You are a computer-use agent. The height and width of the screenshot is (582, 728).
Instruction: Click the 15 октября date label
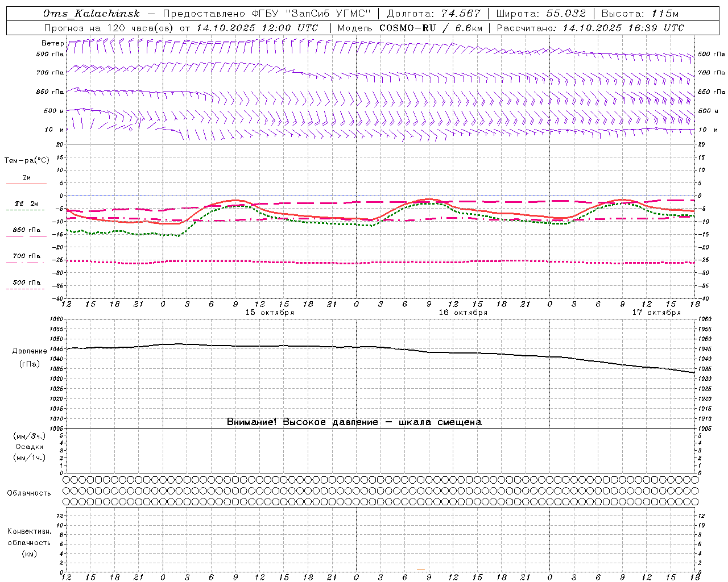pos(270,313)
